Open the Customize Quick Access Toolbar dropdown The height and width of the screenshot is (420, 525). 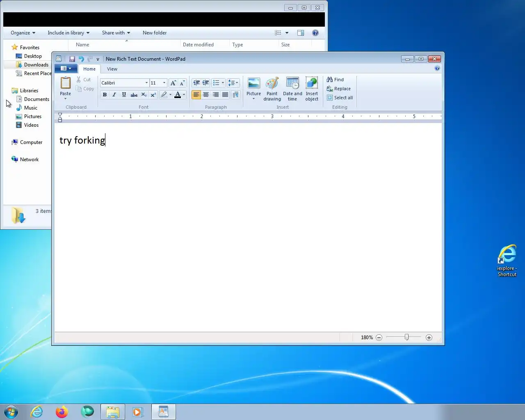coord(98,59)
